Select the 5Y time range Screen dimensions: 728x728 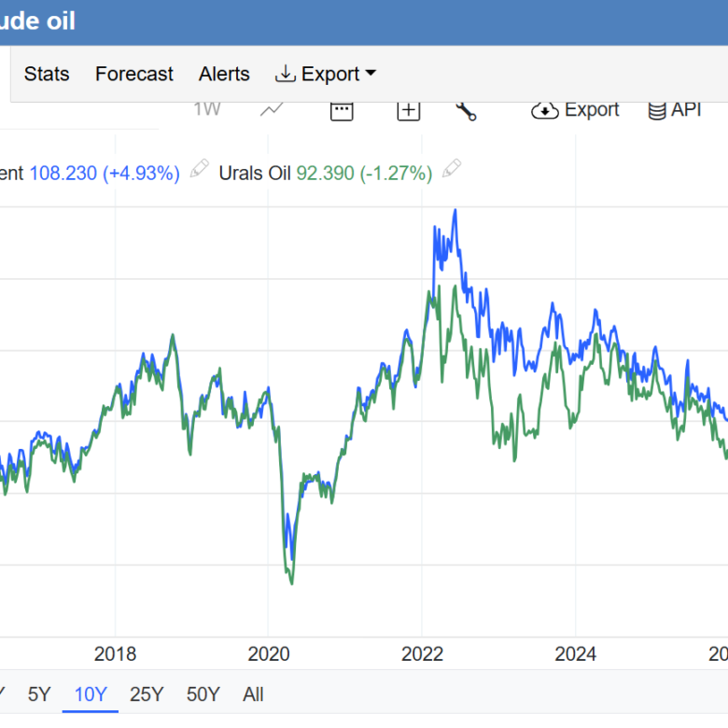pos(39,694)
